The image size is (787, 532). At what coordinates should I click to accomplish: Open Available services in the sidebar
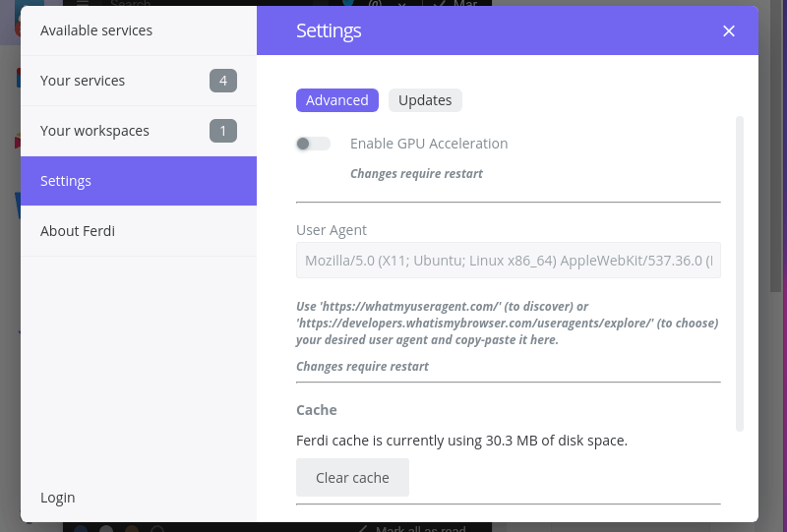click(139, 30)
